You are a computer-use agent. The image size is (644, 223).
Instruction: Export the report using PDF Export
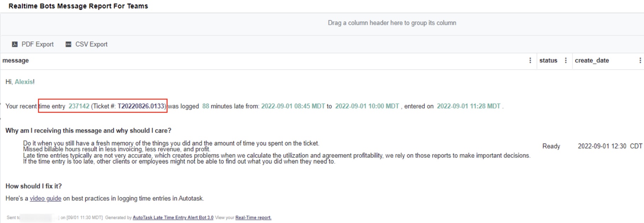[37, 44]
